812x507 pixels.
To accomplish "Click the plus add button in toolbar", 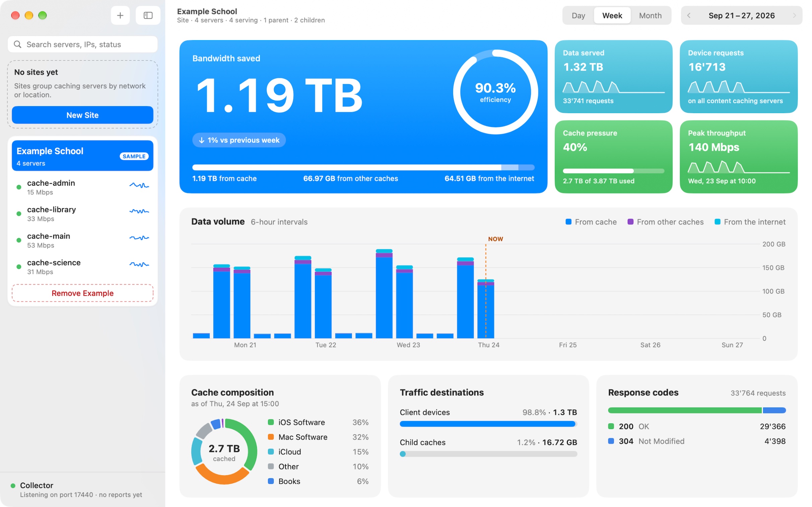I will tap(120, 15).
